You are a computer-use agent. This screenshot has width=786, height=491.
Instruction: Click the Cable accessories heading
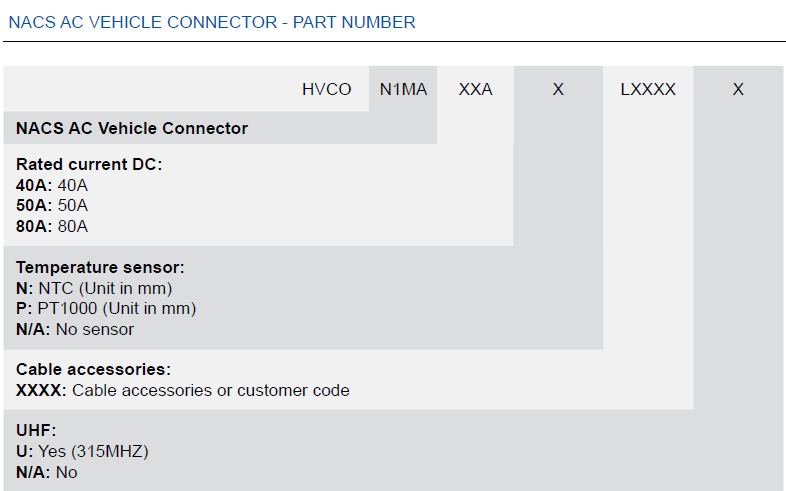pyautogui.click(x=93, y=369)
